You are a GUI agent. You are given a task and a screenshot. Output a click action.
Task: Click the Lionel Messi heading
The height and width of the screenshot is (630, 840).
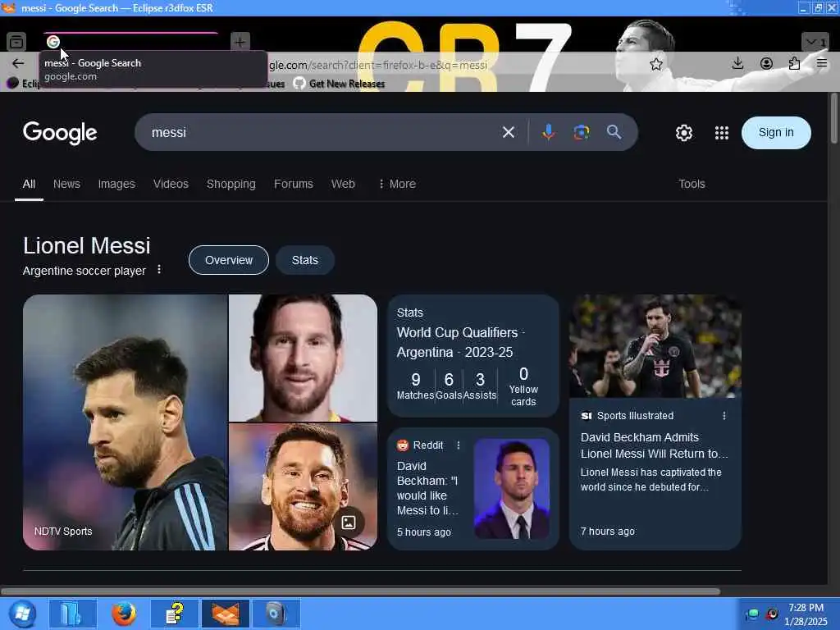[87, 246]
